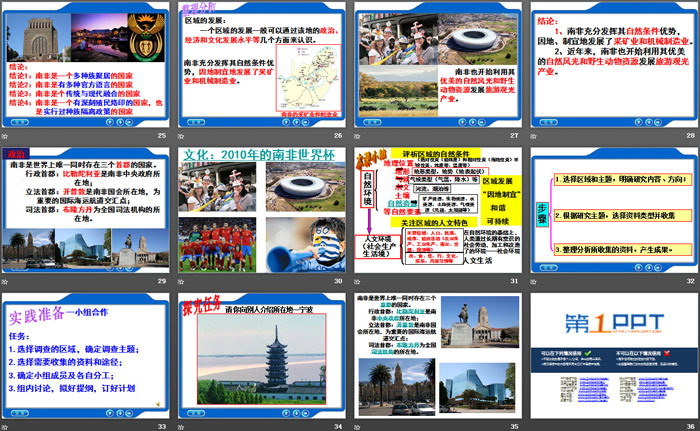Select slide 33 thumbnail titled 实践准备
The image size is (700, 431).
86,356
